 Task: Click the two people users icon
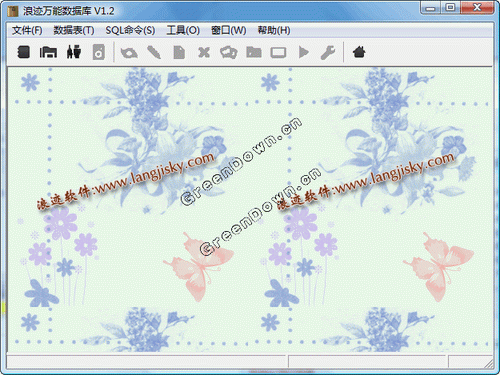(x=74, y=52)
